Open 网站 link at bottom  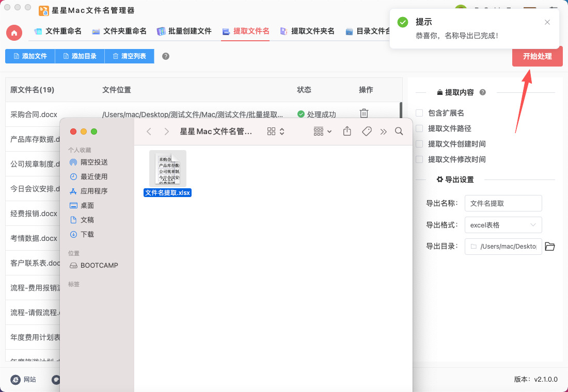tap(24, 379)
